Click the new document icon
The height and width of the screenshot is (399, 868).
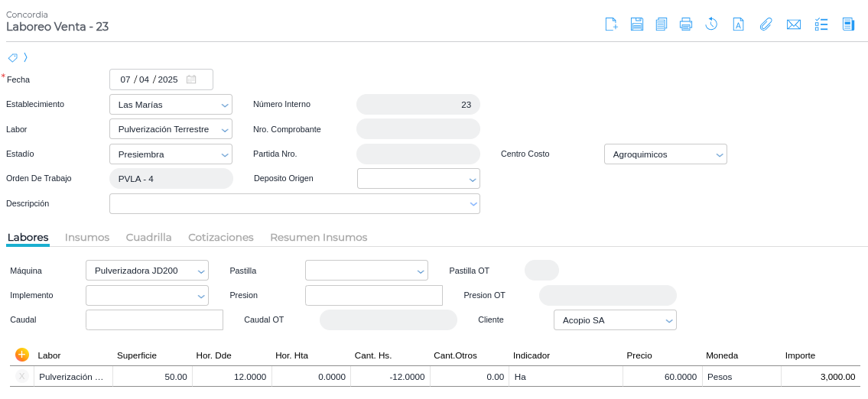[x=611, y=24]
